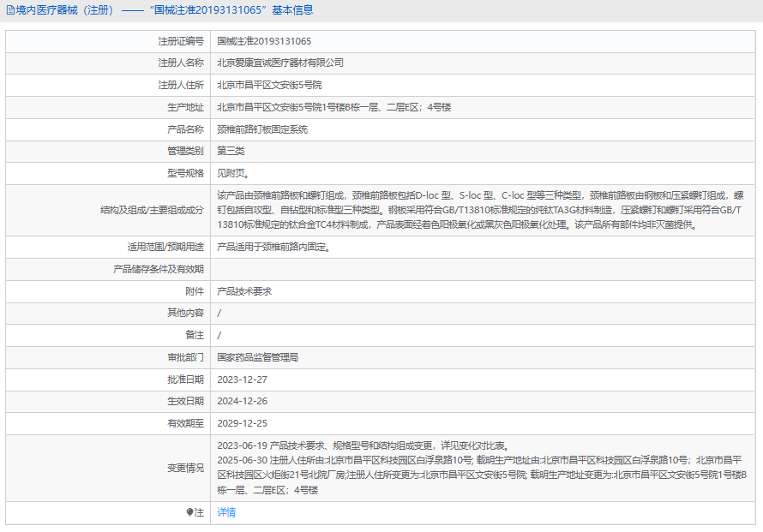
Task: Click approval department 国家药品监督管理局
Action: (258, 357)
